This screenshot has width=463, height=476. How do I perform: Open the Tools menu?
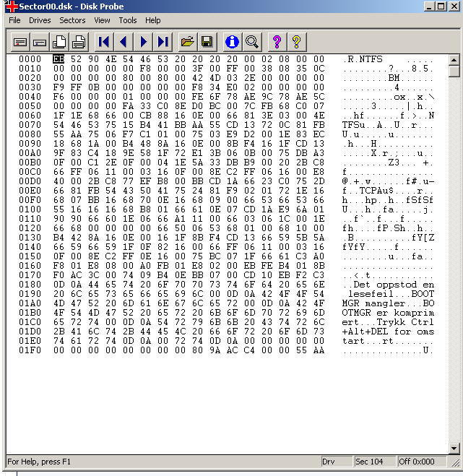pos(128,20)
